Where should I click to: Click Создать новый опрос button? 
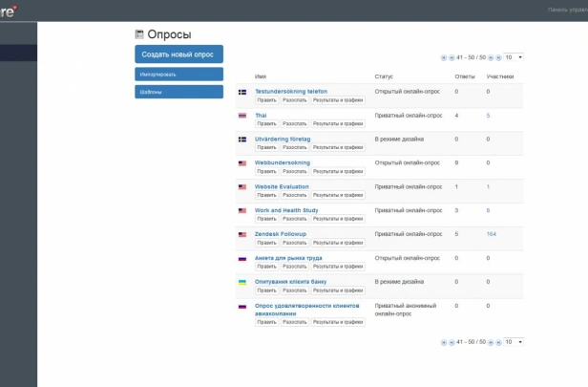(x=178, y=54)
